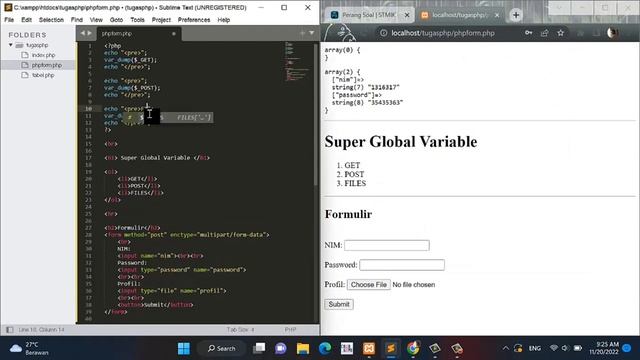Click the editor vertical scrollbar
The width and height of the screenshot is (640, 360).
[316, 114]
